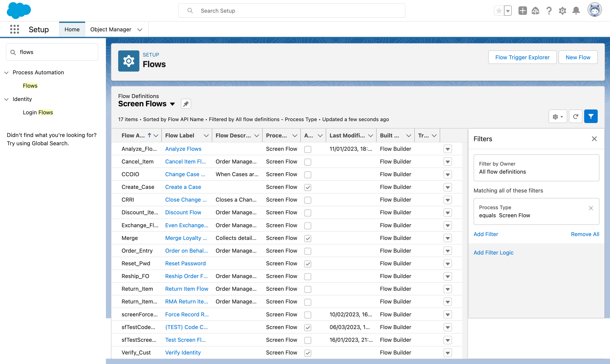This screenshot has width=610, height=364.
Task: Remove the Process Type filter
Action: pyautogui.click(x=591, y=208)
